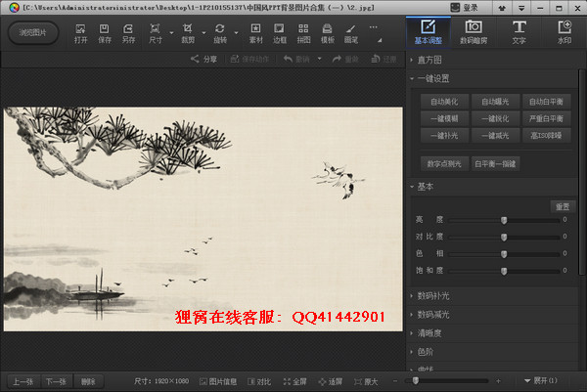Click the three-dots more tools icon
Viewport: 587px width, 392px height.
click(x=374, y=27)
